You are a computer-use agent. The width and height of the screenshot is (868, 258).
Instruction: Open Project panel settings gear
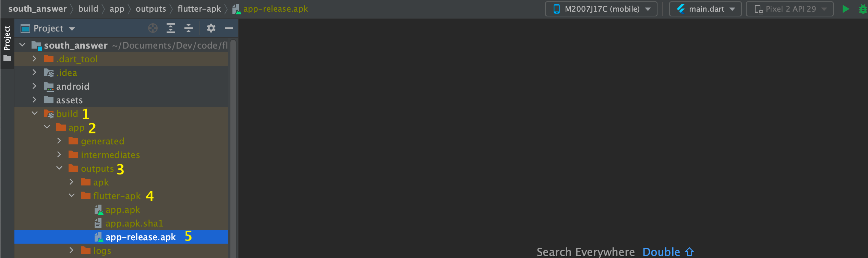point(211,28)
